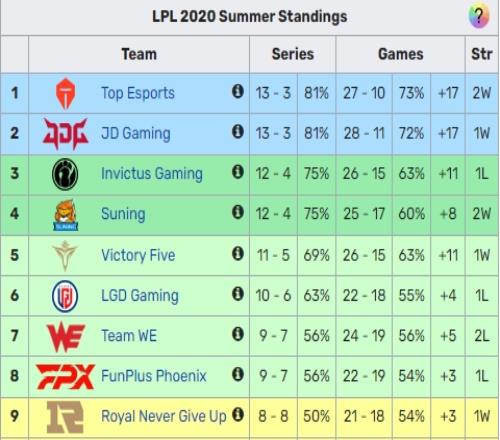Open FunPlus Phoenix info icon
This screenshot has width=500, height=440.
click(238, 374)
